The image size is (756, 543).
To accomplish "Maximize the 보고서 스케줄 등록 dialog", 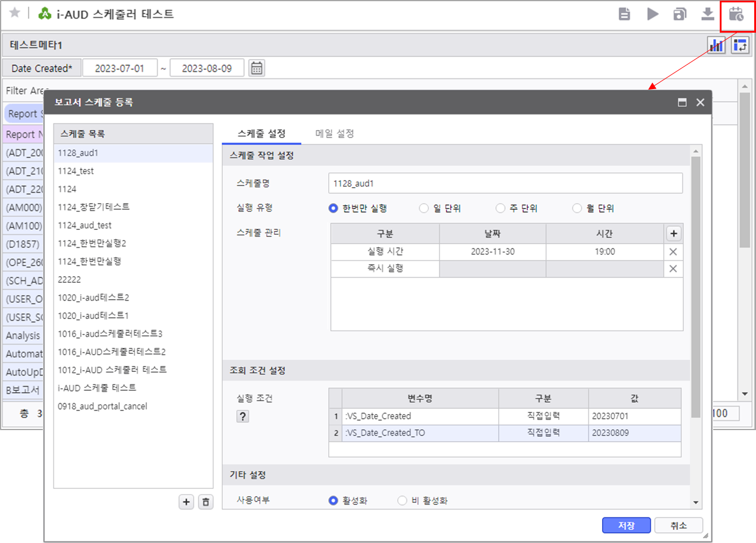I will click(x=682, y=102).
